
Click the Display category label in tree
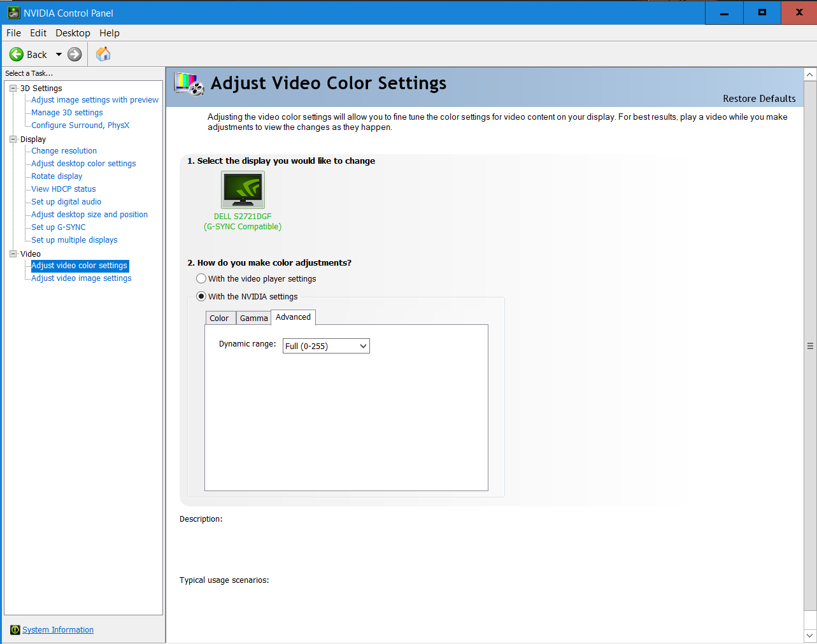tap(33, 140)
